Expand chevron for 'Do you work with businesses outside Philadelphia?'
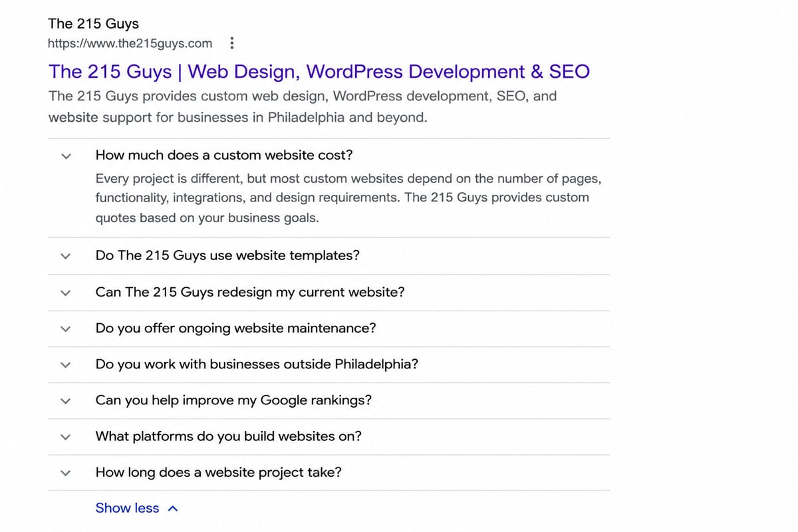This screenshot has width=798, height=532. 65,364
